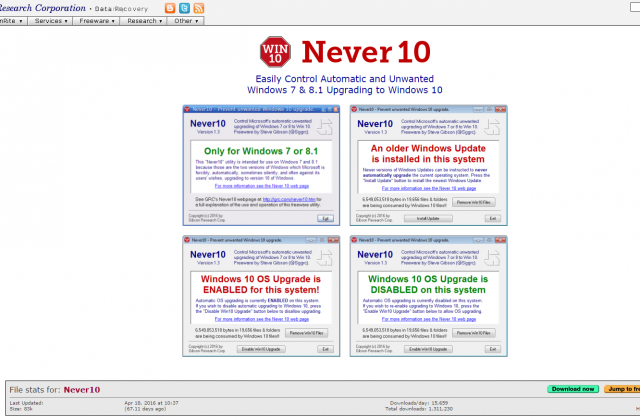Click the Jump to button in file stats
640x420 pixels.
[x=622, y=389]
